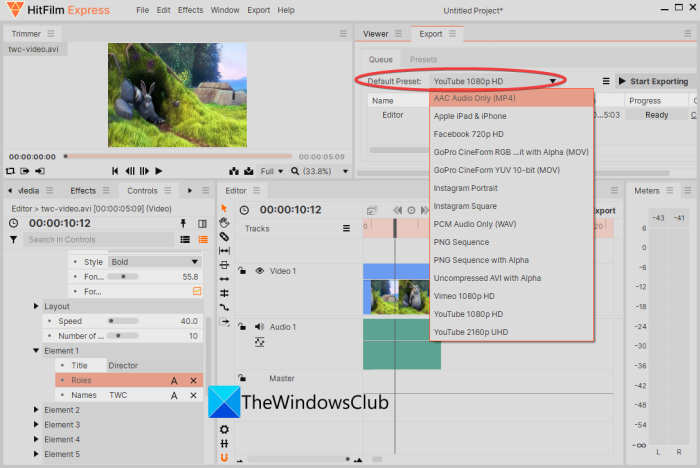Select the Roll edit tool below Slide
The height and width of the screenshot is (468, 700).
(x=224, y=307)
